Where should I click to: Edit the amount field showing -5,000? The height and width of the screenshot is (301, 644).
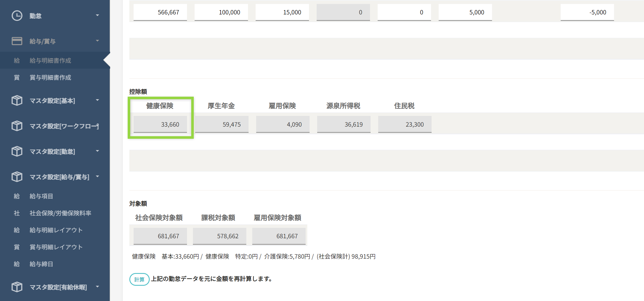coord(587,12)
